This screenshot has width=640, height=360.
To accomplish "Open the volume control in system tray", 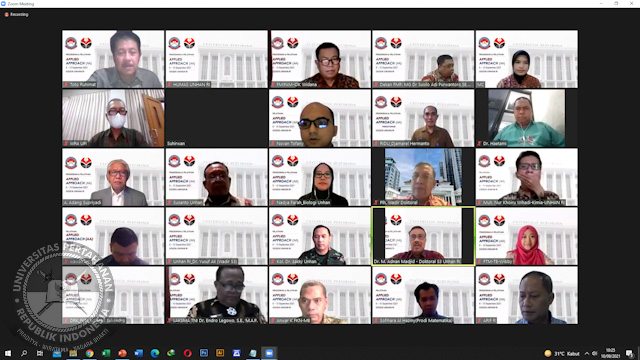I will [x=595, y=353].
